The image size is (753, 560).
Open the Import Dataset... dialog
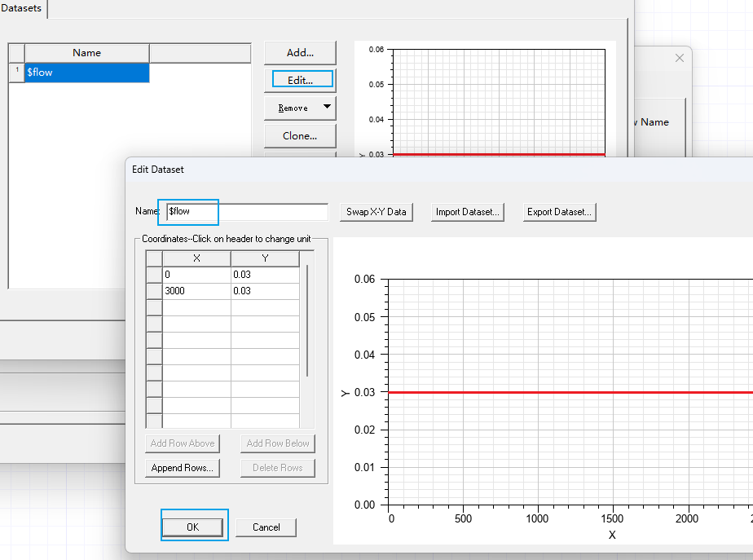(x=468, y=212)
